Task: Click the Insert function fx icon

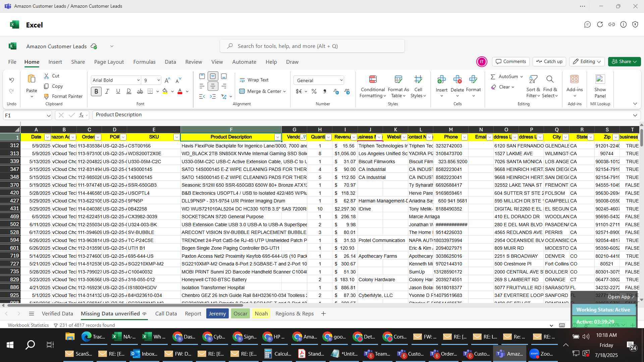Action: click(x=81, y=115)
